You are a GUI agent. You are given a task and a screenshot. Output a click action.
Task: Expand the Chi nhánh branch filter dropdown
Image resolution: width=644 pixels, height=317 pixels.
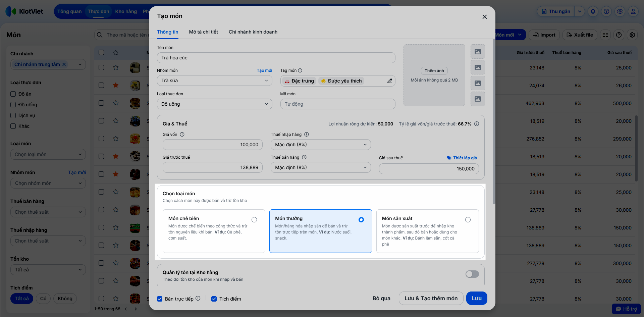pos(80,64)
